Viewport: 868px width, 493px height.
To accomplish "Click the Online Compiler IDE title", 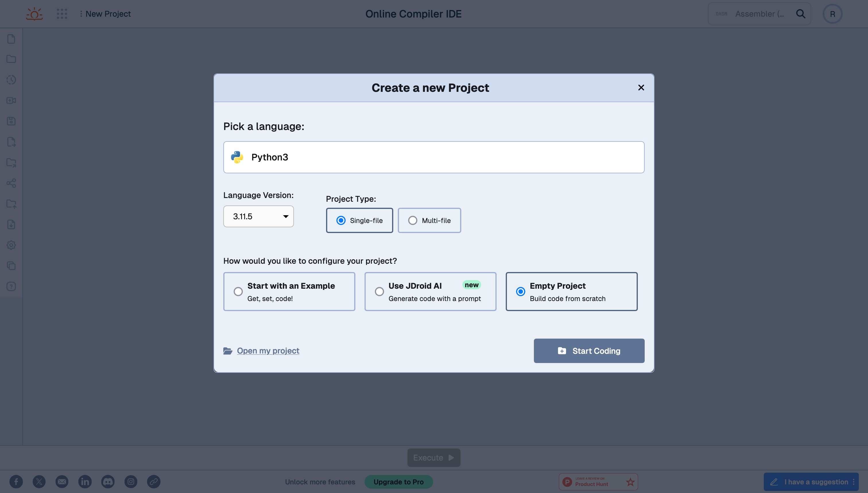I will pyautogui.click(x=414, y=14).
